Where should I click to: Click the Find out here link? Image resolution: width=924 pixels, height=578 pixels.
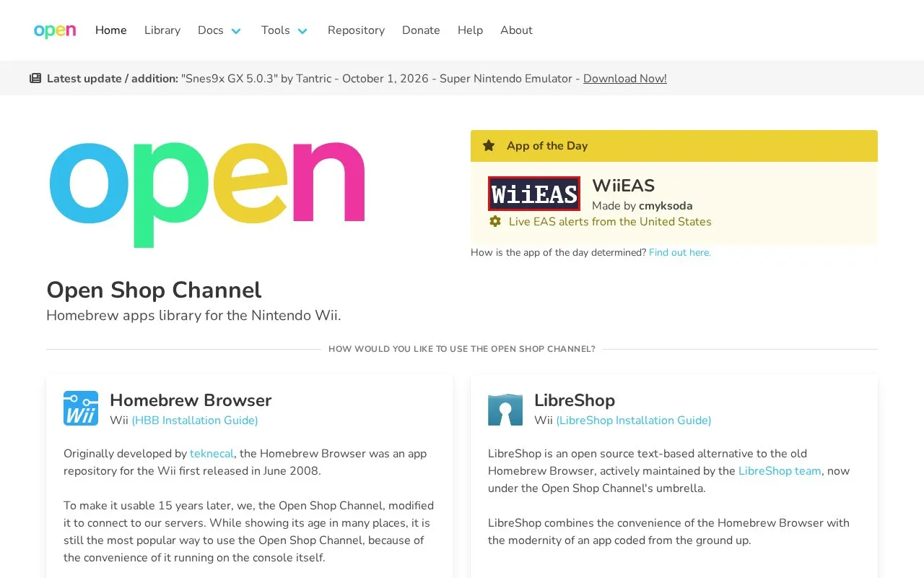pos(680,252)
